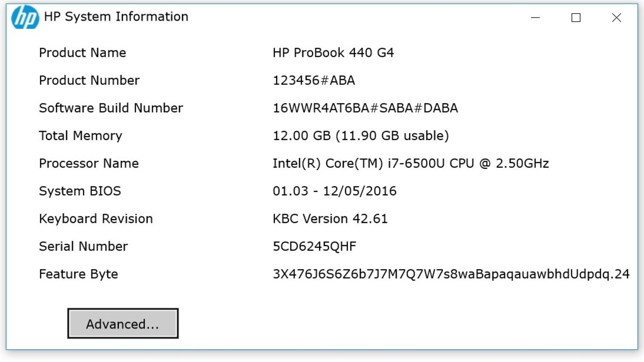Click the Product Number value 123456#ABA
The height and width of the screenshot is (362, 644).
click(313, 80)
